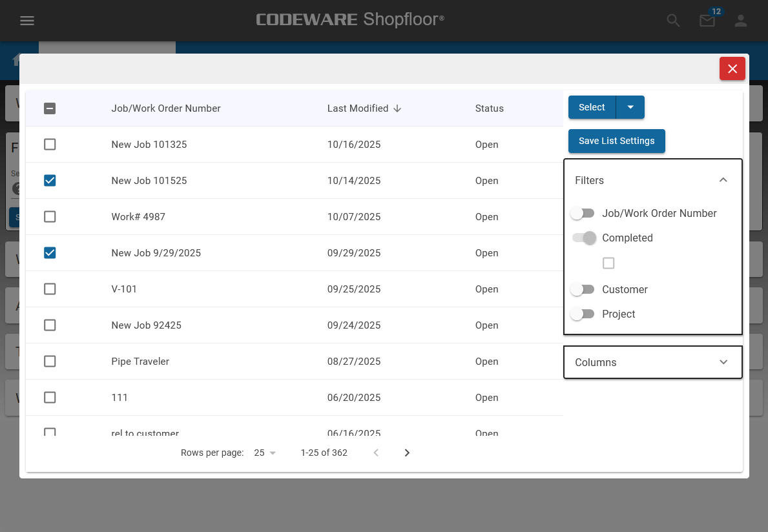Close the dialog with red X
This screenshot has height=532, width=768.
pos(732,68)
